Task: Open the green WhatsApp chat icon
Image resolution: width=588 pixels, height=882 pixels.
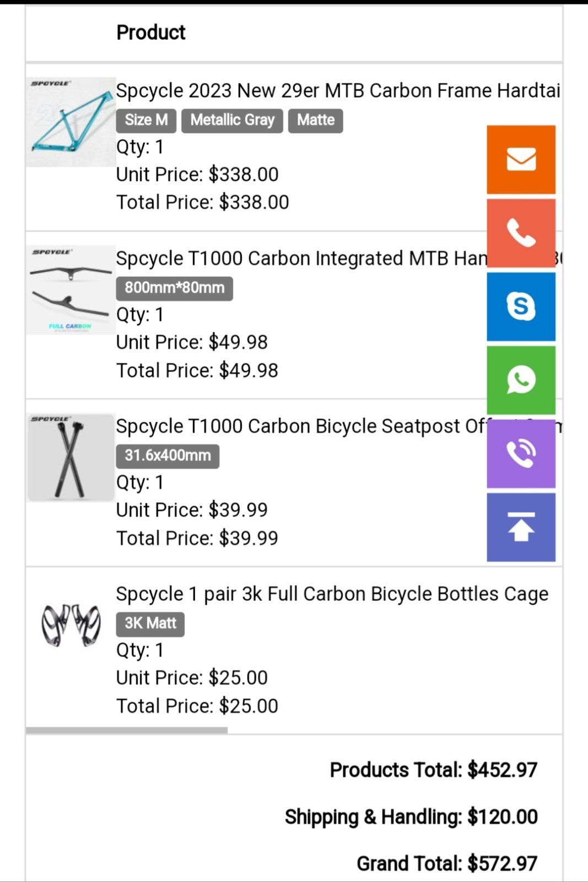Action: [521, 380]
